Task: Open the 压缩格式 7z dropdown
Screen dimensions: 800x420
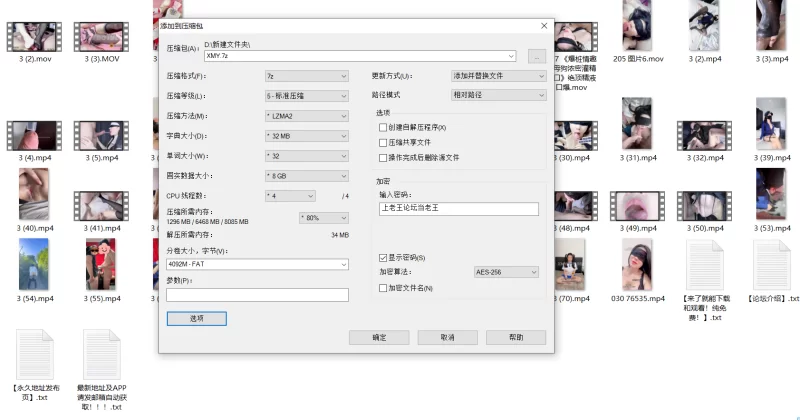Action: coord(307,76)
